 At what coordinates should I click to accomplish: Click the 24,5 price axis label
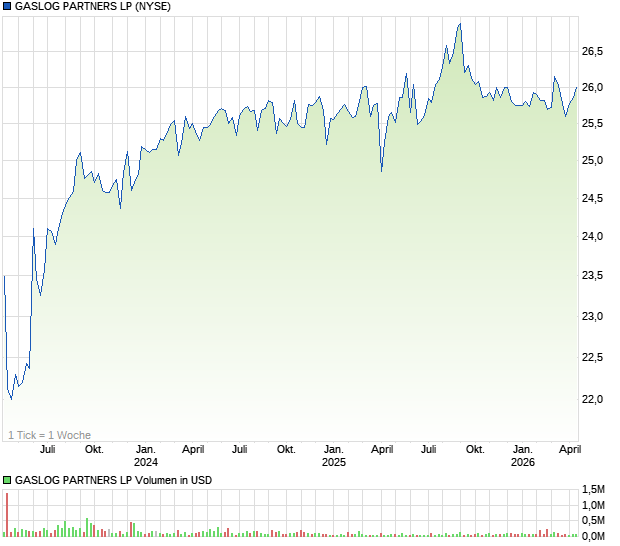point(592,198)
